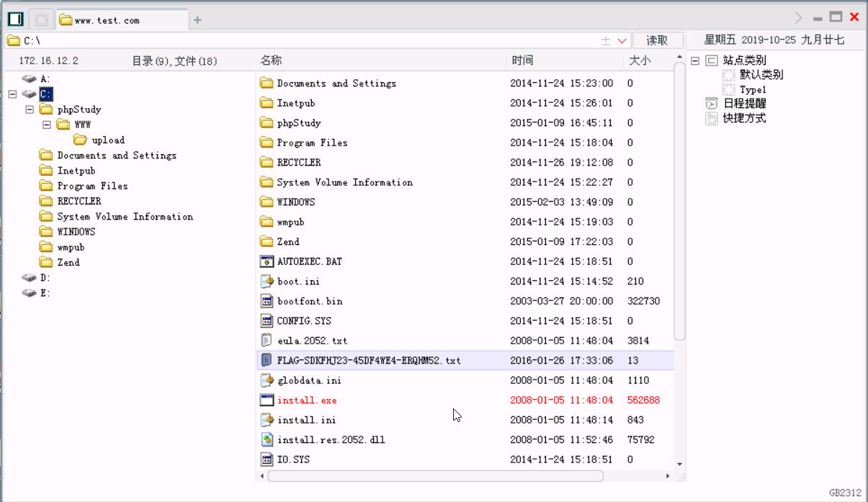The height and width of the screenshot is (502, 868).
Task: Collapse the C: drive in the directory tree
Action: 12,94
